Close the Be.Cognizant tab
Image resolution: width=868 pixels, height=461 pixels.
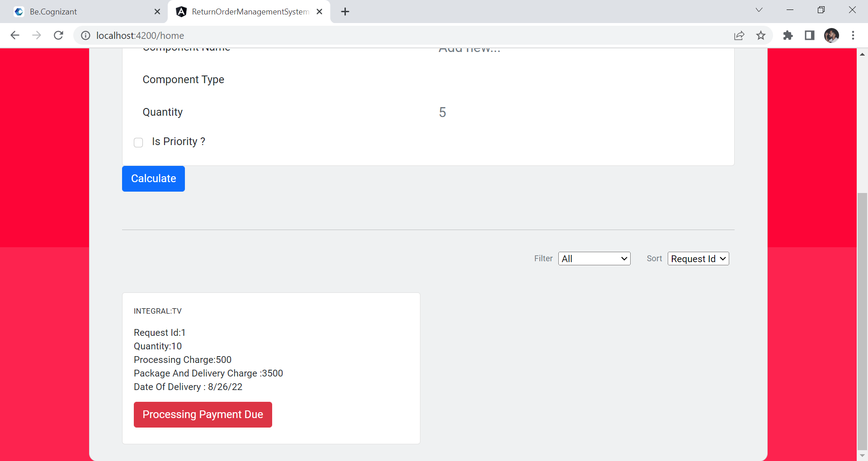157,12
